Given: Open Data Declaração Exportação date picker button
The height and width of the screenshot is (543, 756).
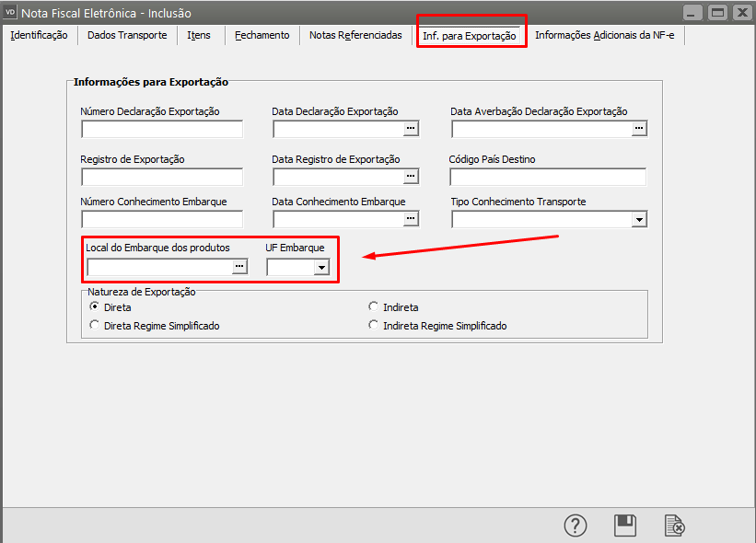Looking at the screenshot, I should 411,129.
